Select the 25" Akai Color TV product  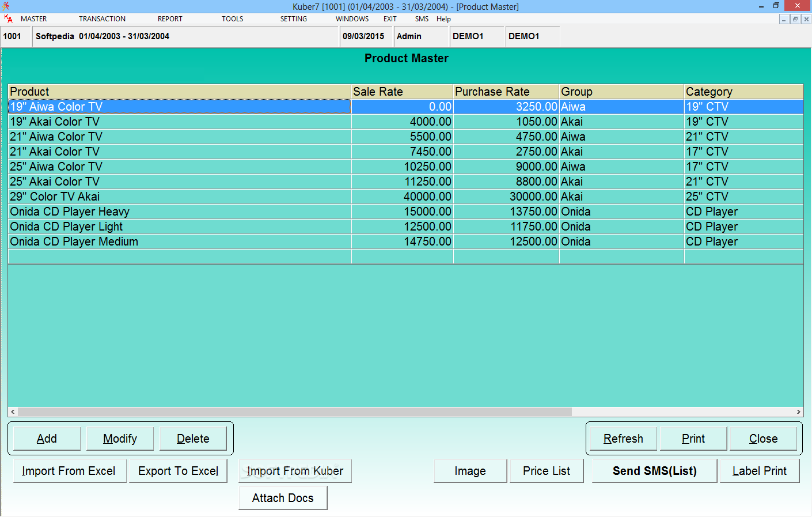180,182
